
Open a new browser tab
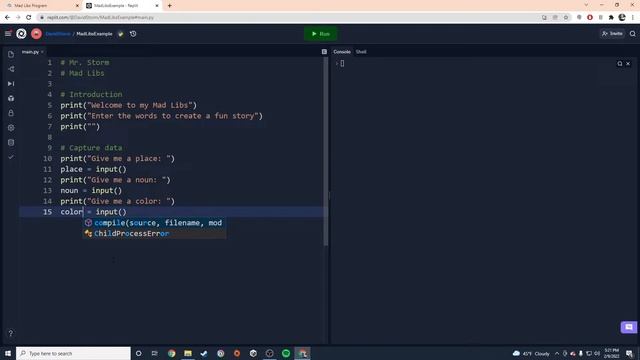click(x=169, y=6)
